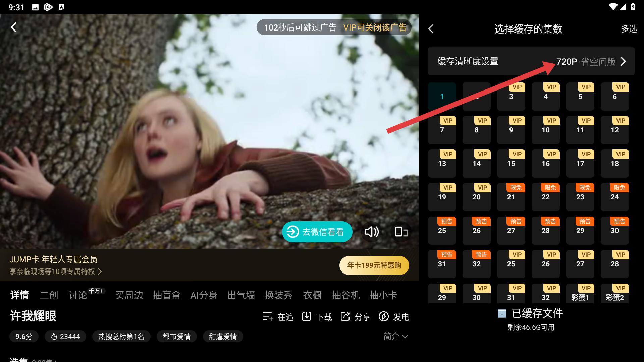
Task: Tap the 热搜总榜第1名 tag
Action: coord(121,336)
